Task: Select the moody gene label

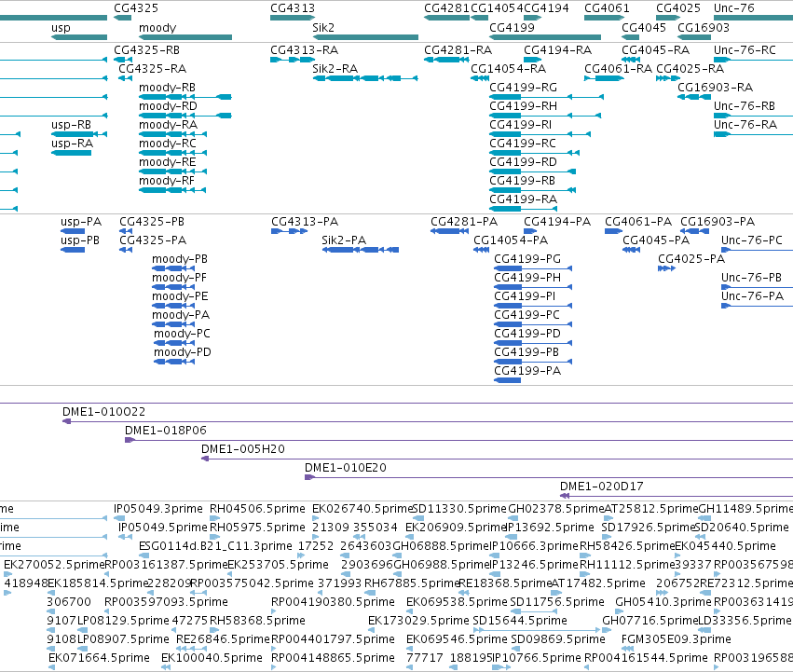Action: click(x=157, y=28)
